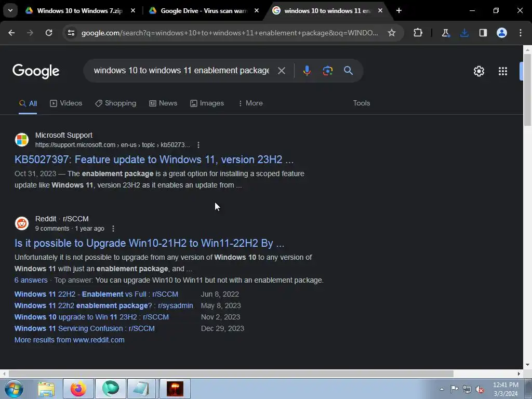Screen dimensions: 532x399
Task: Switch to Shopping results
Action: [x=116, y=103]
